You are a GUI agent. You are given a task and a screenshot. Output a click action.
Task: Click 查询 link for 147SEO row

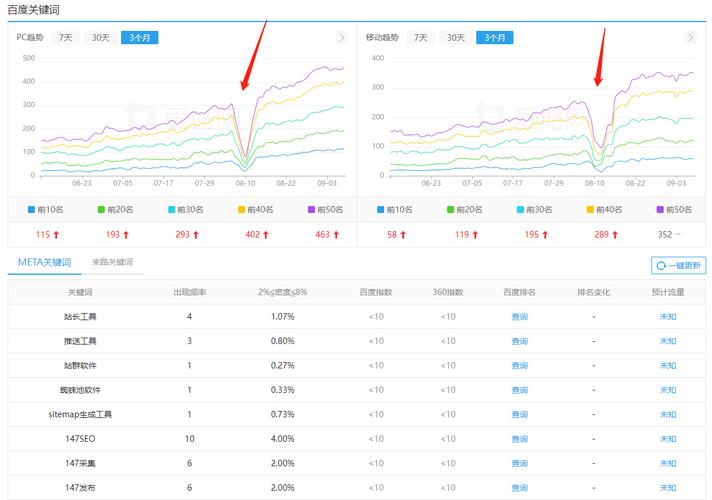(x=519, y=438)
